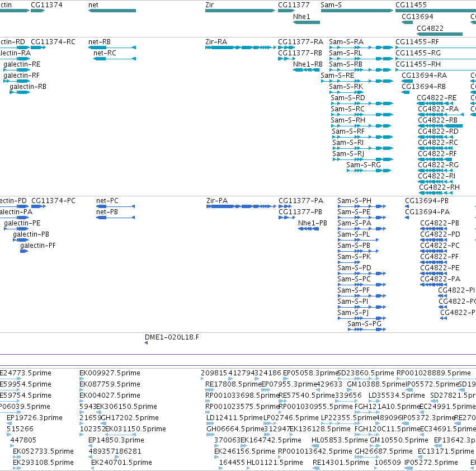Select the net-RB transcript label
Image resolution: width=476 pixels, height=471 pixels.
pyautogui.click(x=100, y=42)
